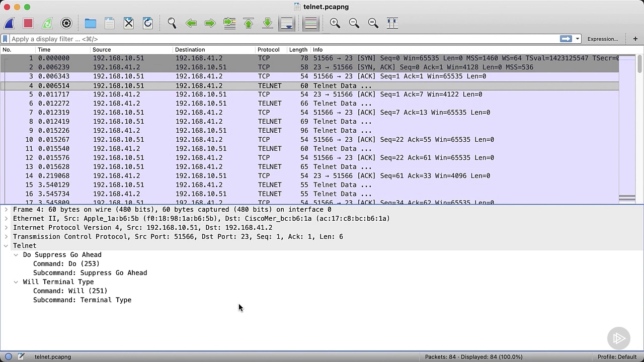This screenshot has width=644, height=362.
Task: Select Subcommand: Terminal Type field
Action: pos(82,300)
